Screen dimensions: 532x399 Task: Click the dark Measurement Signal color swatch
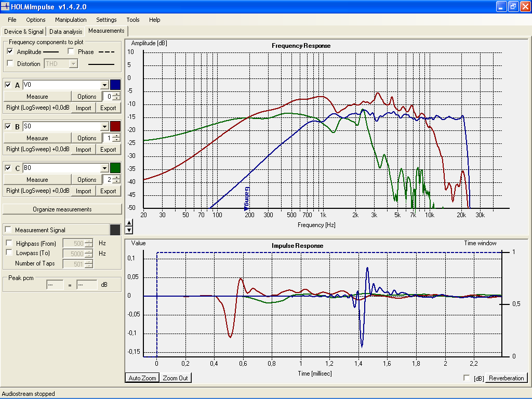tap(115, 230)
